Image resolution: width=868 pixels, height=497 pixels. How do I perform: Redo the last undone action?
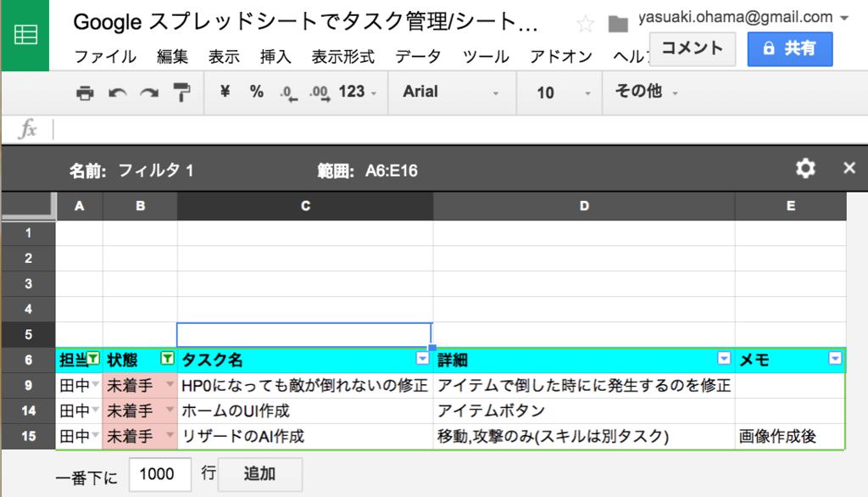click(149, 92)
